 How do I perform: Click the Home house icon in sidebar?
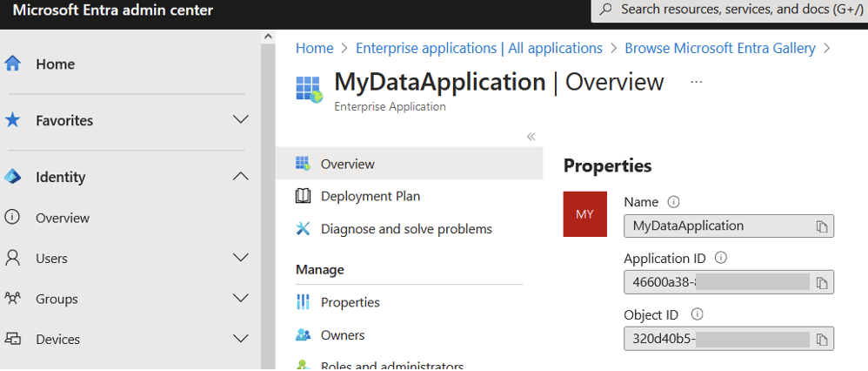point(12,64)
